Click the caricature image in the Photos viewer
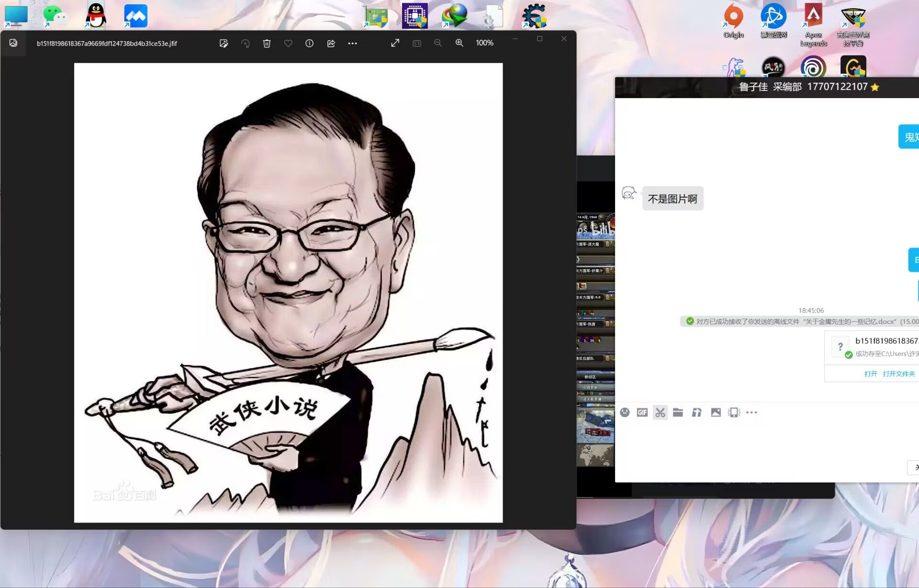The width and height of the screenshot is (919, 588). [288, 293]
